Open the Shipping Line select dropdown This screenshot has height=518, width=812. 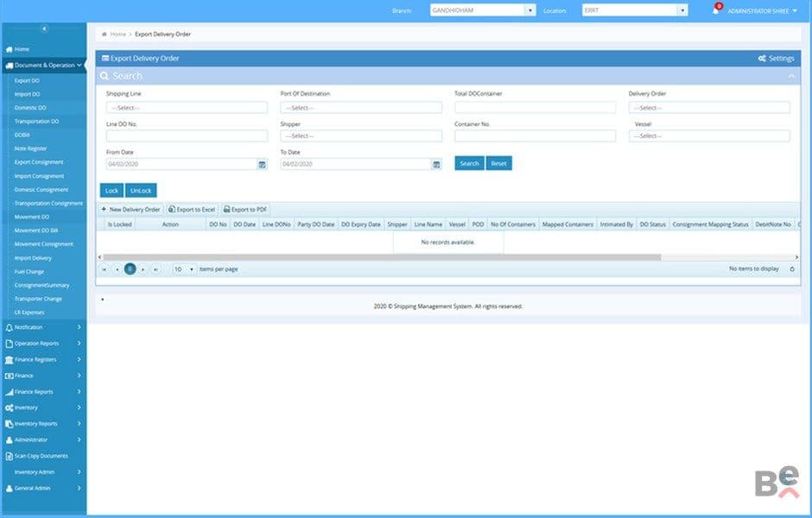tap(187, 108)
